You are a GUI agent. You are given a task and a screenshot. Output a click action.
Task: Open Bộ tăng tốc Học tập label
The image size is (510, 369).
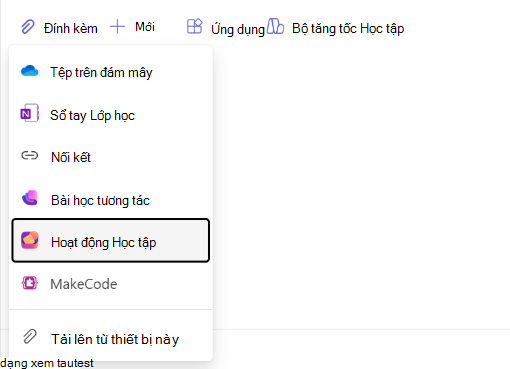[x=348, y=29]
